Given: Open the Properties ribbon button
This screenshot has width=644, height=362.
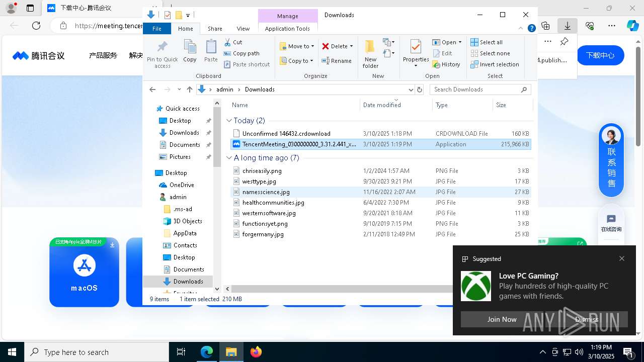Looking at the screenshot, I should 416,53.
